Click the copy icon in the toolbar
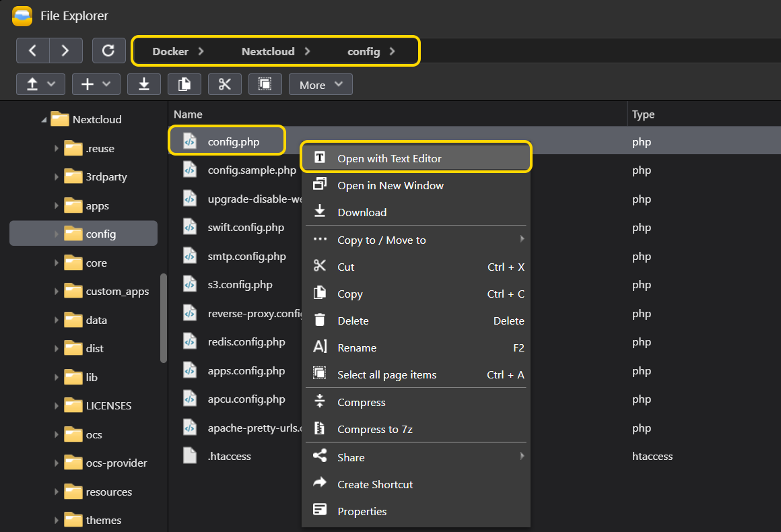This screenshot has height=532, width=781. point(184,84)
